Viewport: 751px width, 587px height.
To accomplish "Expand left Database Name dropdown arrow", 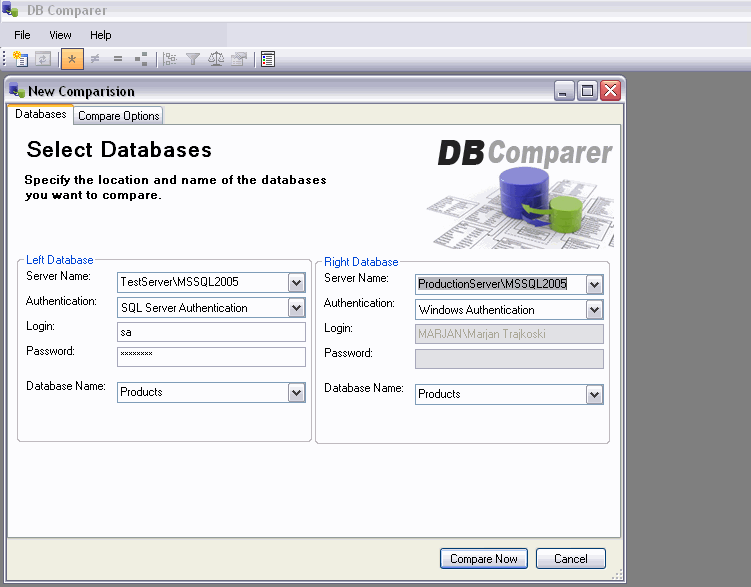I will 296,393.
